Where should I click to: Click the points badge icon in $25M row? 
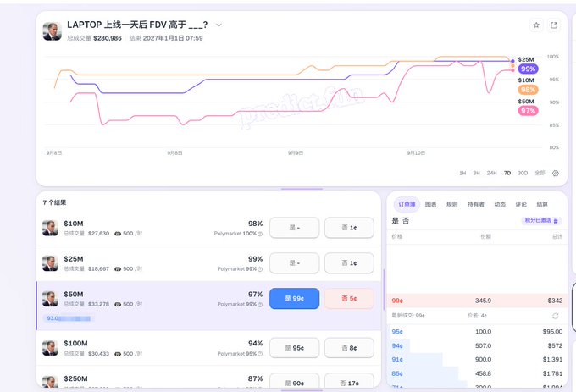[118, 268]
